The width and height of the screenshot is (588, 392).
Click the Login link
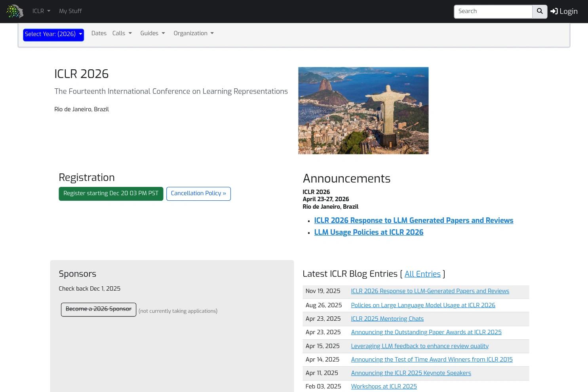point(564,11)
